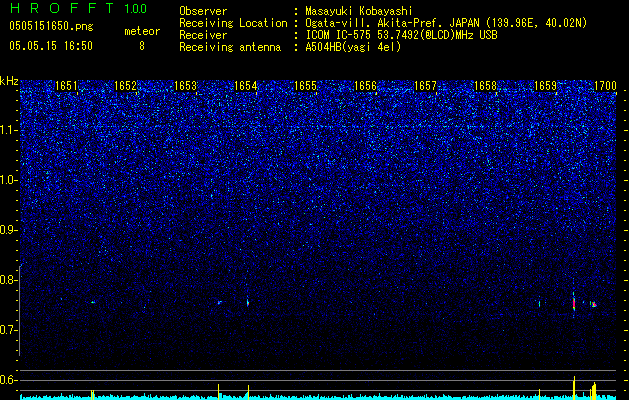
Task: Click the 1656 time marker
Action: (365, 86)
